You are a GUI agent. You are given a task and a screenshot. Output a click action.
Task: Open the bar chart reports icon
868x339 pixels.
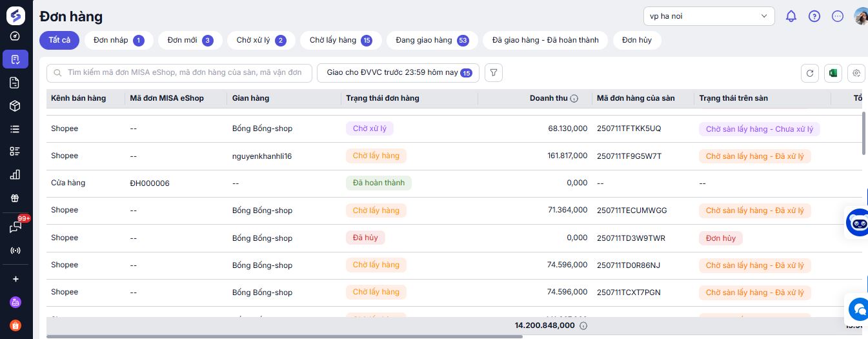(15, 174)
